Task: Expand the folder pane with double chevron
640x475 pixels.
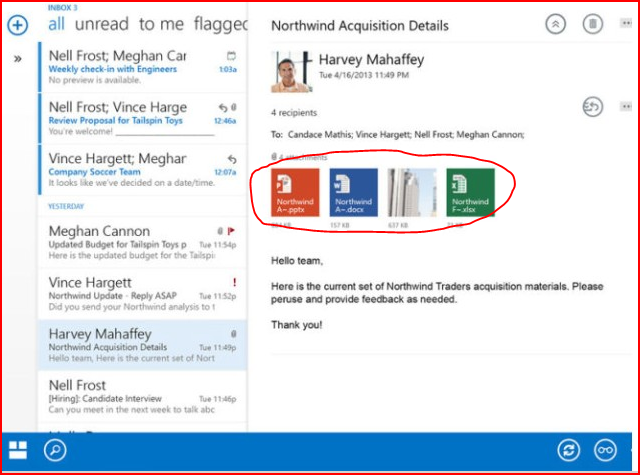Action: click(x=18, y=59)
